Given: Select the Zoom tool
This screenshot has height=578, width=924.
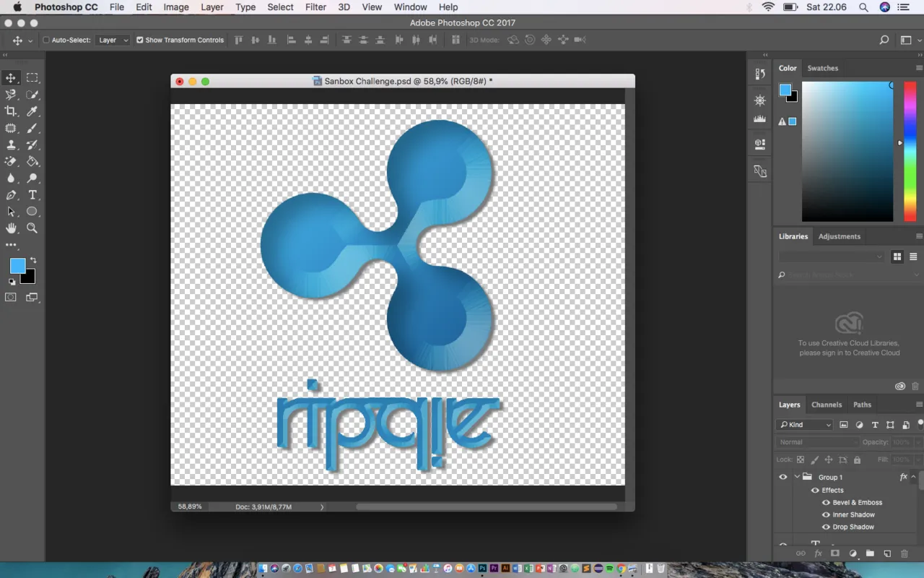Looking at the screenshot, I should pyautogui.click(x=32, y=228).
